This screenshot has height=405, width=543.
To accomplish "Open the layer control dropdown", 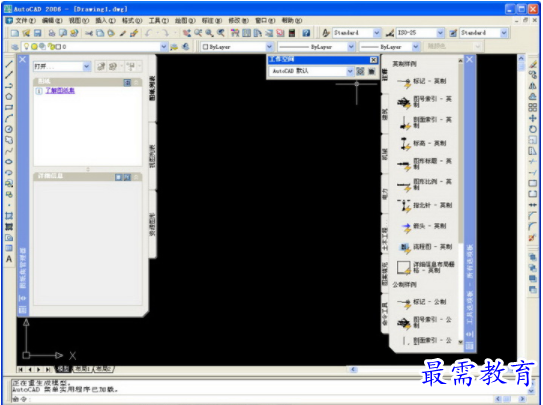I will click(163, 47).
